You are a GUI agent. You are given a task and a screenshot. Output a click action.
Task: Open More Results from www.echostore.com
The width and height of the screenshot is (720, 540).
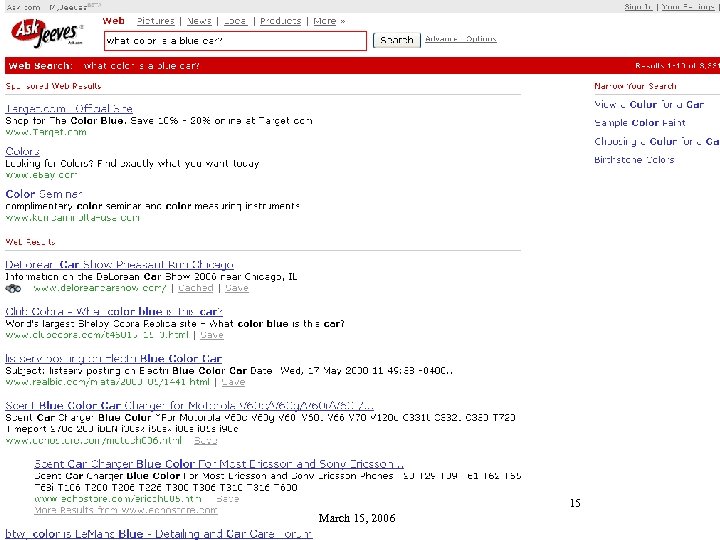tap(126, 510)
